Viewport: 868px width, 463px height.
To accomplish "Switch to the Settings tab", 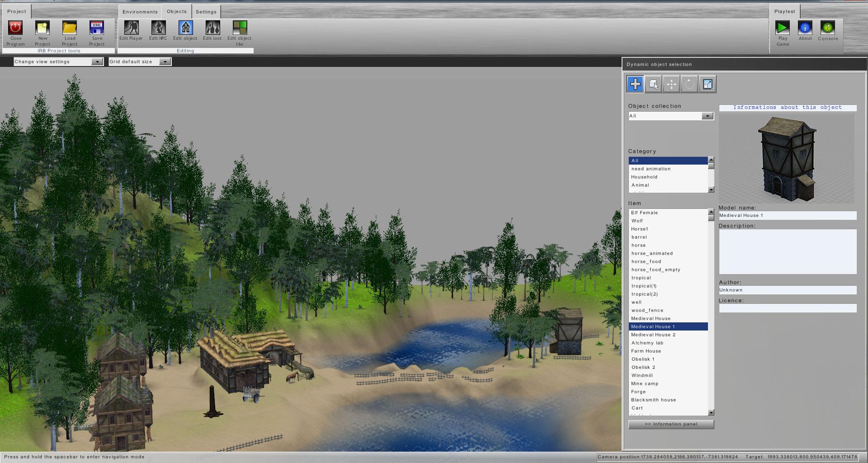I will click(x=206, y=12).
